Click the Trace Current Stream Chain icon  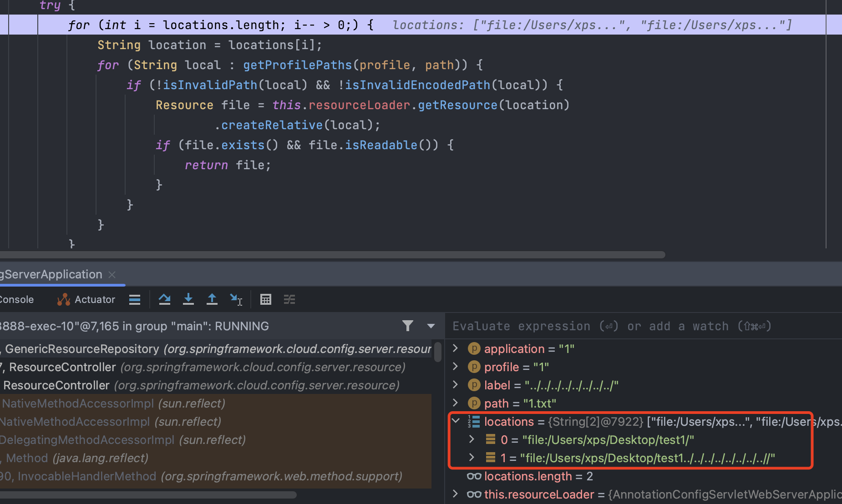289,299
